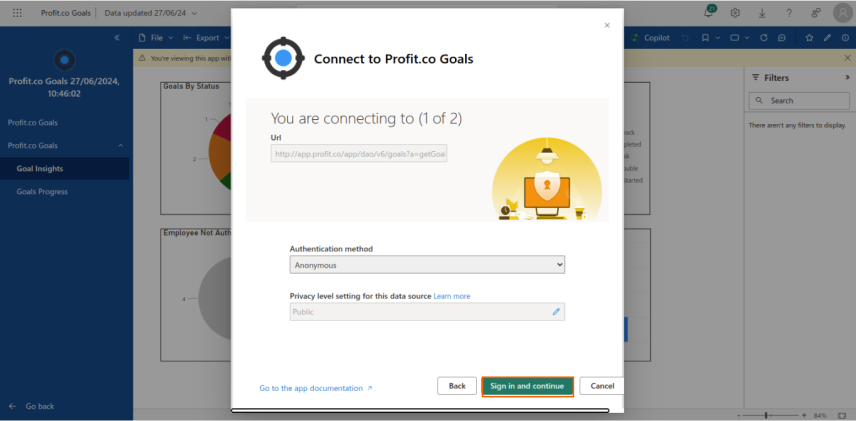Screen dimensions: 856x421
Task: Refresh visuals with the circular arrow icon
Action: click(x=764, y=38)
